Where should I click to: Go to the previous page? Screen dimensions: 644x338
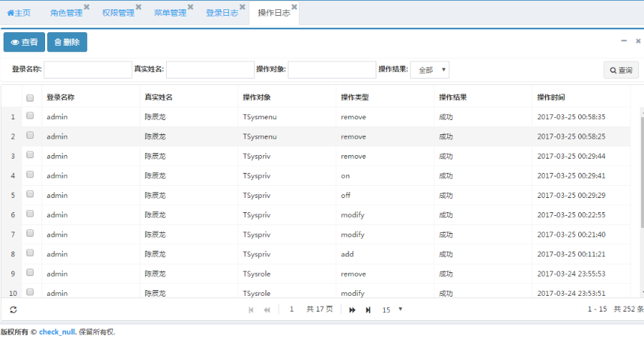click(x=267, y=310)
